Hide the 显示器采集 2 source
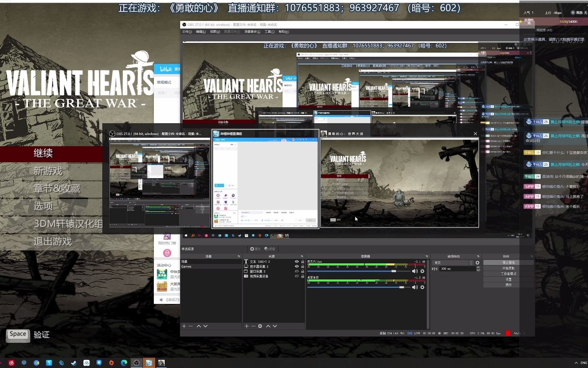This screenshot has width=588, height=368. pyautogui.click(x=297, y=266)
